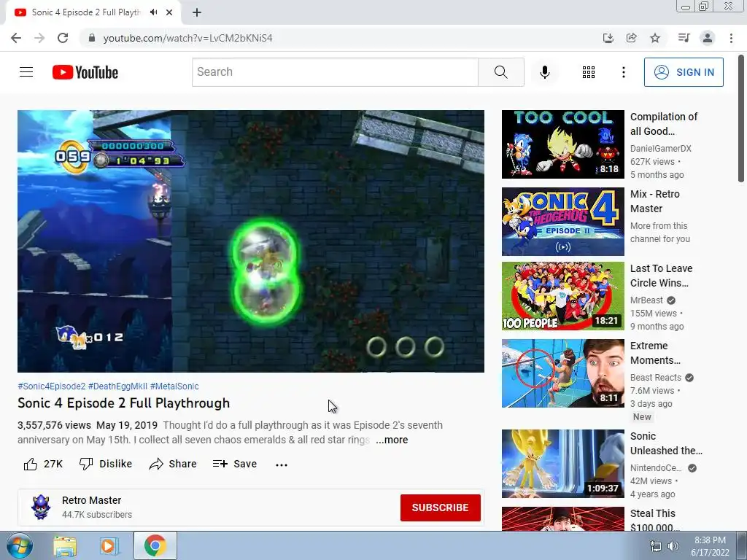Click the Chrome taskbar icon

point(155,545)
